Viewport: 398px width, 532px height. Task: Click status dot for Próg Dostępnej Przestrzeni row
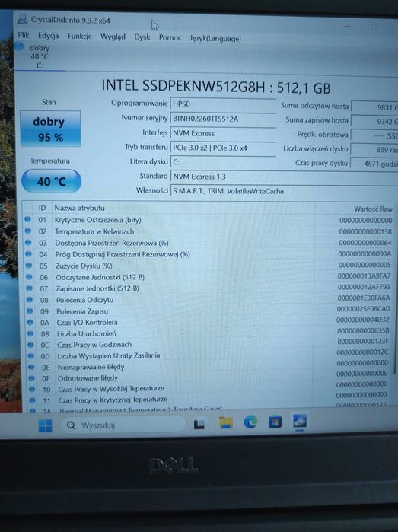28,254
